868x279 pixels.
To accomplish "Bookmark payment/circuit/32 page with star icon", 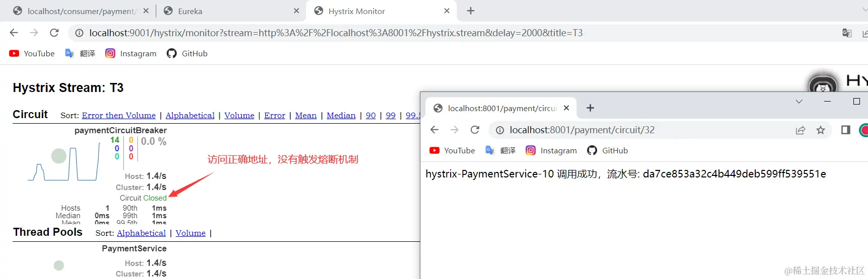I will click(821, 130).
